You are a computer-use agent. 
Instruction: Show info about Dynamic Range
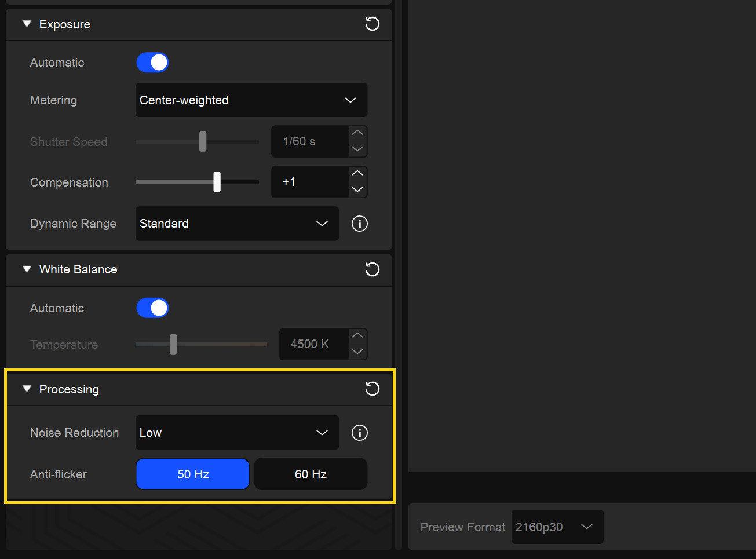[x=360, y=224]
